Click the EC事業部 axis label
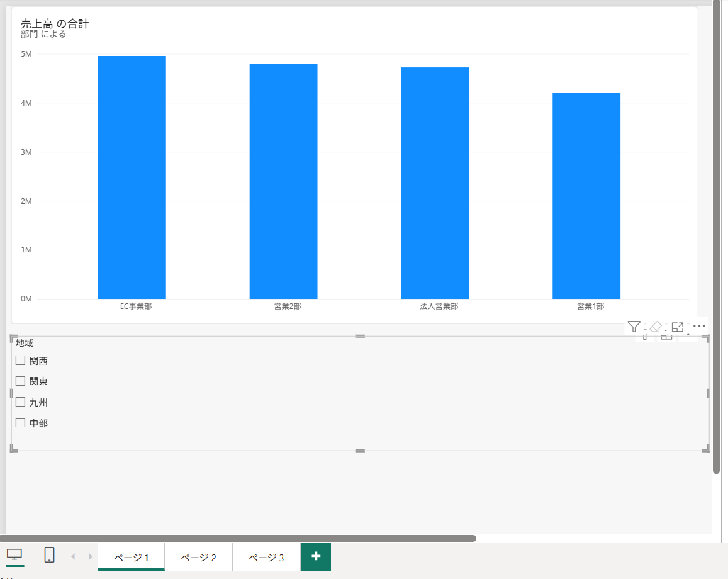728x579 pixels. [136, 306]
